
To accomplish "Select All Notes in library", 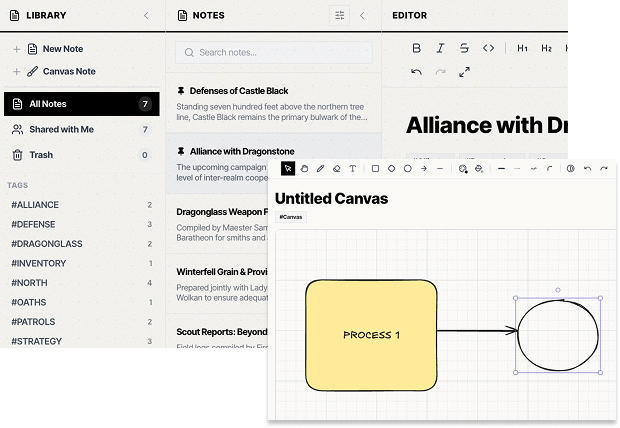I will tap(82, 104).
